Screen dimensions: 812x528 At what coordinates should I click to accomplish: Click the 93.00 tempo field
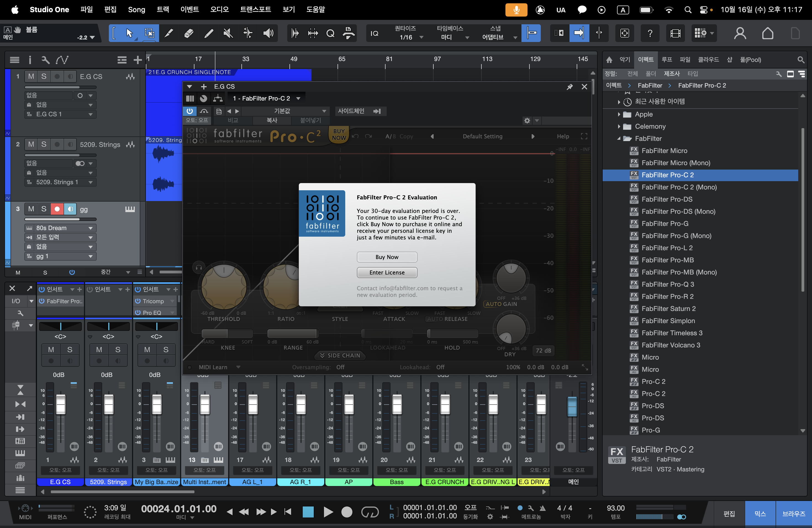point(615,508)
